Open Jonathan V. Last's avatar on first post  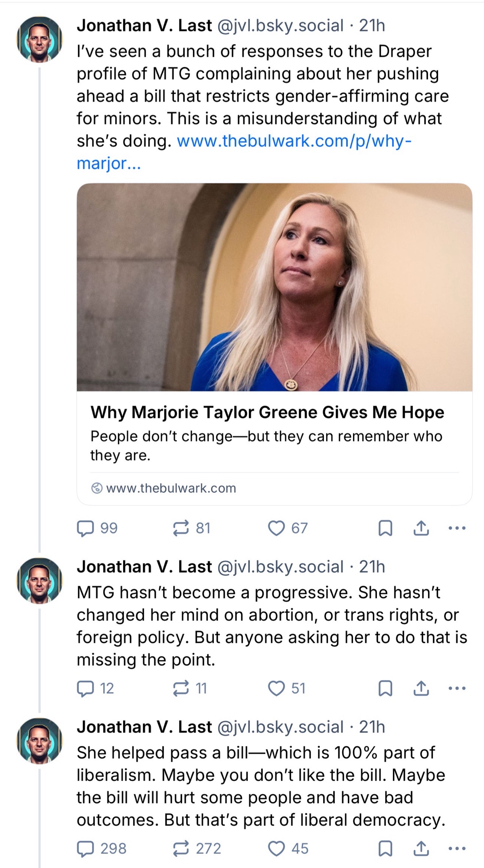(x=39, y=39)
